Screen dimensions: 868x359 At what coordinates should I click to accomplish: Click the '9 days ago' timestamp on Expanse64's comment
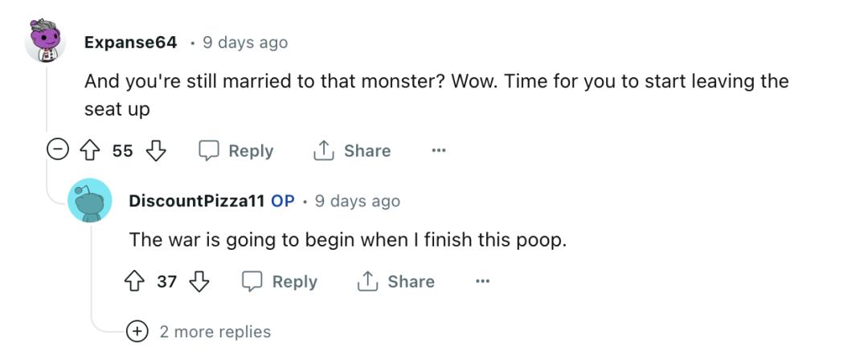[245, 43]
